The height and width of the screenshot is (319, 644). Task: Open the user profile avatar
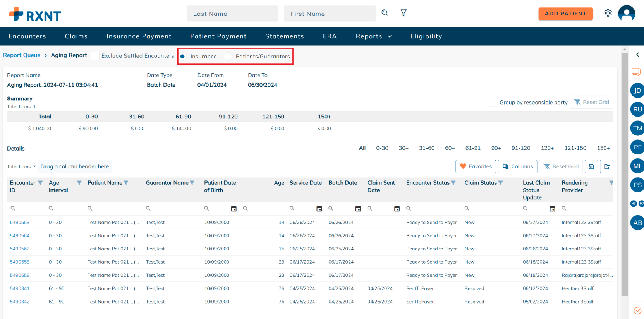(x=627, y=14)
